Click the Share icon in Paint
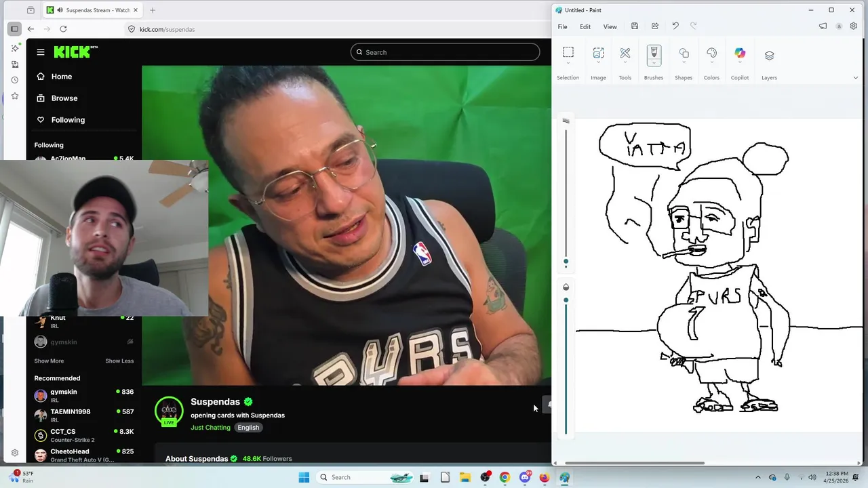 655,26
